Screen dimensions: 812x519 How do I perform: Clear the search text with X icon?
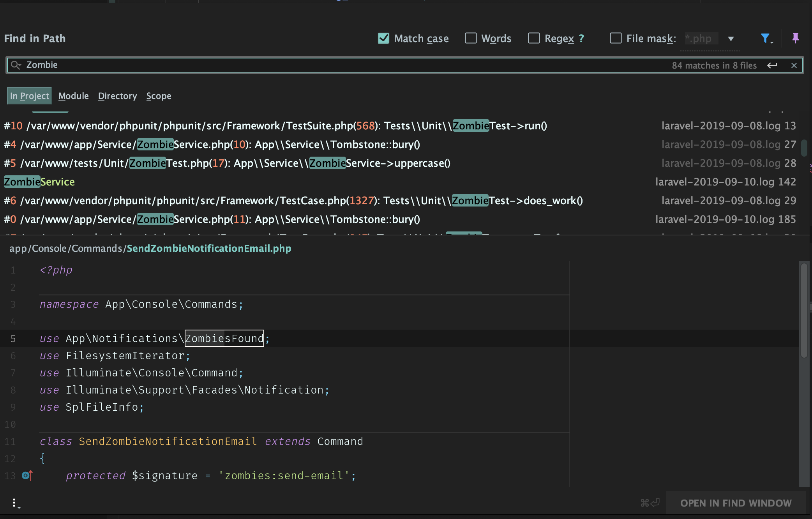point(794,65)
